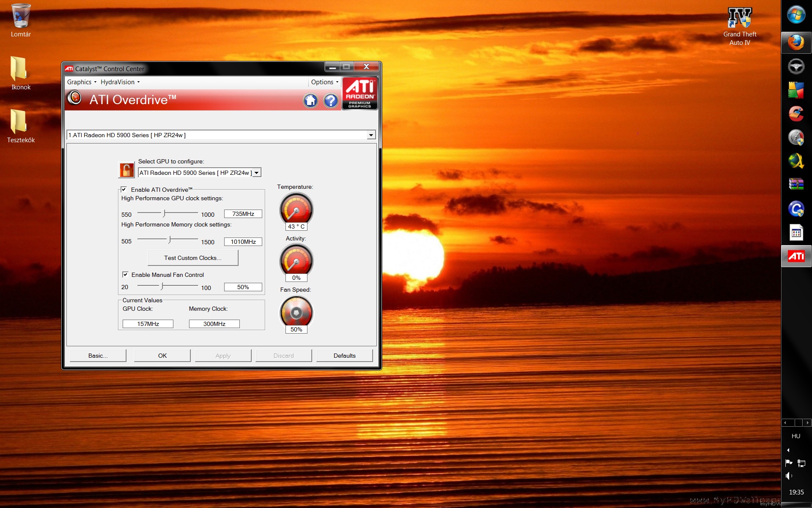Open Lomtár recycle bin on desktop
The image size is (812, 508).
tap(21, 21)
